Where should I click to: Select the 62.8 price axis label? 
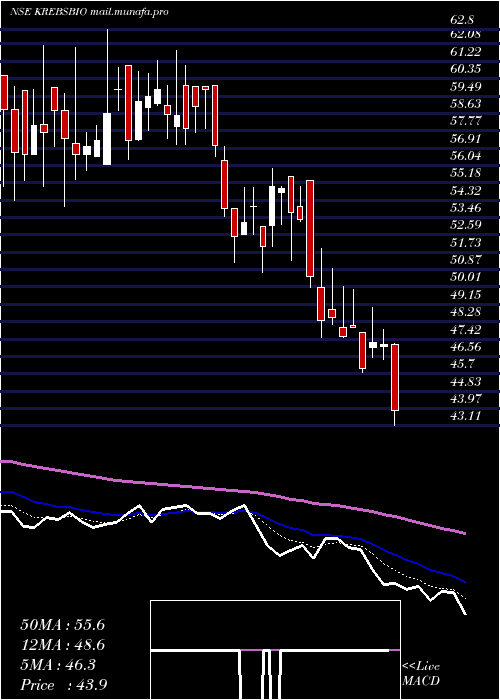pos(462,20)
